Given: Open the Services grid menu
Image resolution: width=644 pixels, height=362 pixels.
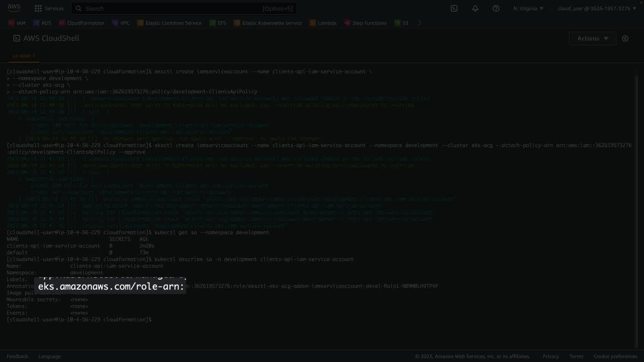Looking at the screenshot, I should (x=49, y=8).
